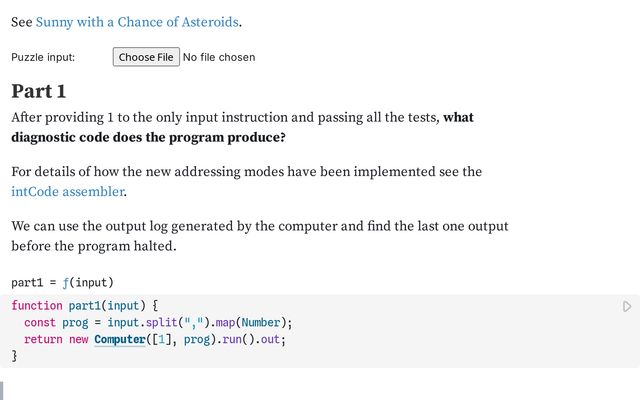Click the 'Puzzle input:' label
Image resolution: width=640 pixels, height=400 pixels.
pyautogui.click(x=43, y=57)
